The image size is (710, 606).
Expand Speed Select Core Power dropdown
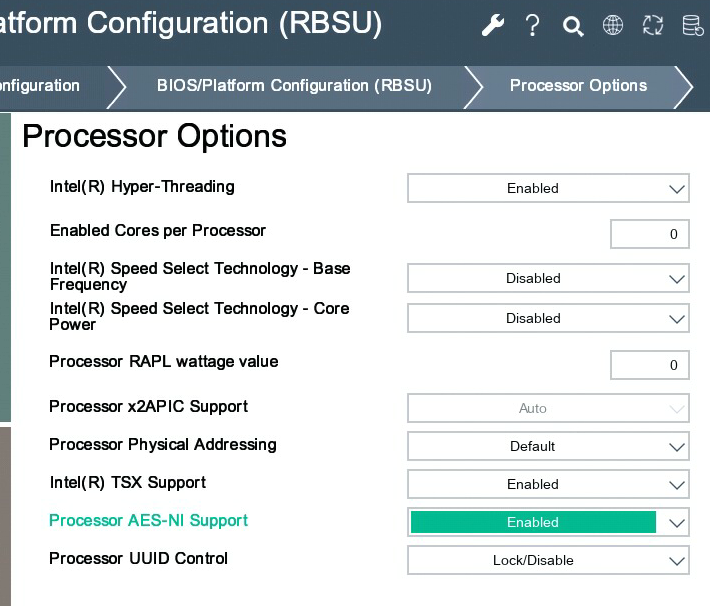tap(548, 318)
